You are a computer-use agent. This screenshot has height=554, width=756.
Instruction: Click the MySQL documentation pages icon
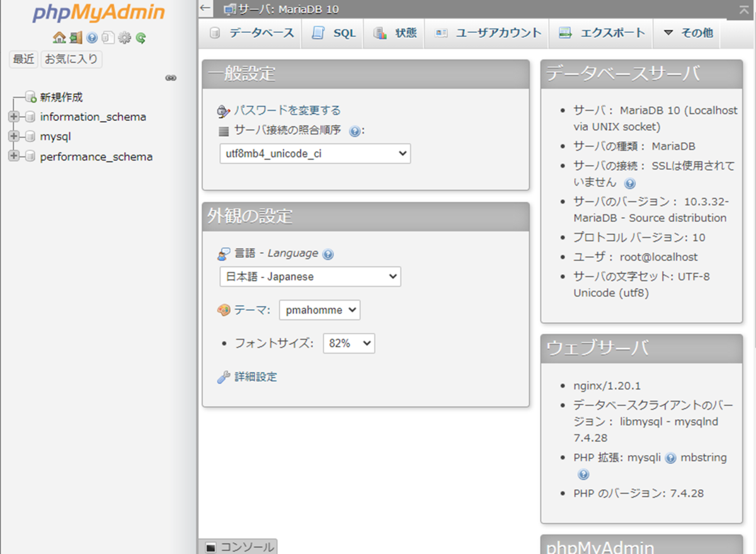click(x=108, y=38)
